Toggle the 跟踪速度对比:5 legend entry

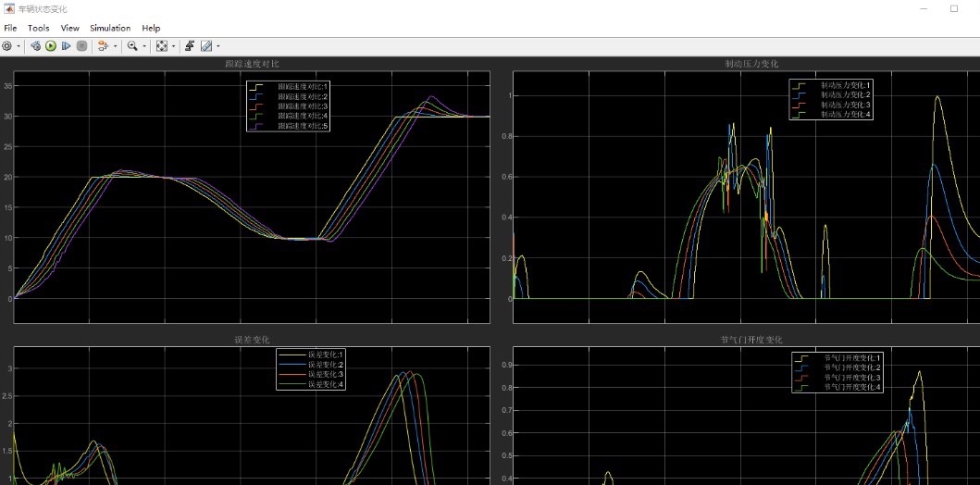[x=289, y=126]
